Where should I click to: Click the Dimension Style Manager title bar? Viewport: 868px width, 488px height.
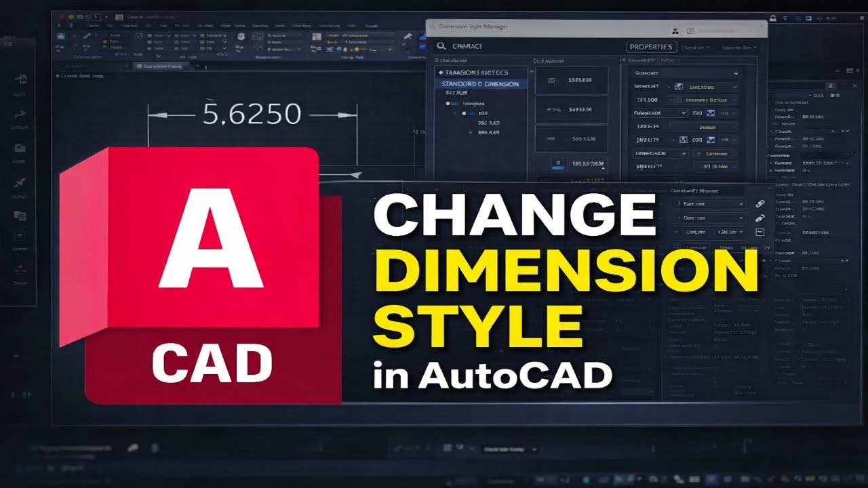(596, 28)
